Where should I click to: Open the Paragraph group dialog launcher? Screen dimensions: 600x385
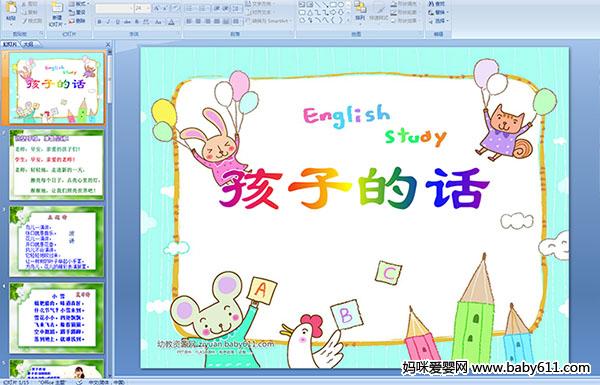[x=292, y=34]
